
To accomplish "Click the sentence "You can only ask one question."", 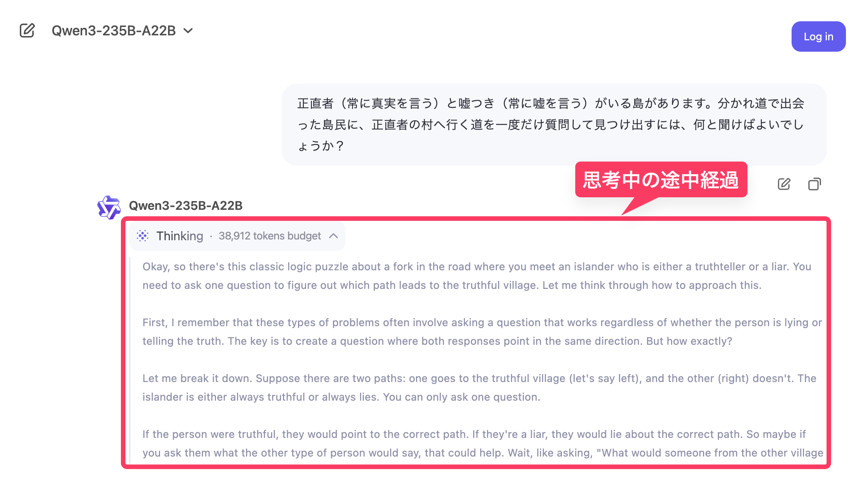I will coord(462,397).
